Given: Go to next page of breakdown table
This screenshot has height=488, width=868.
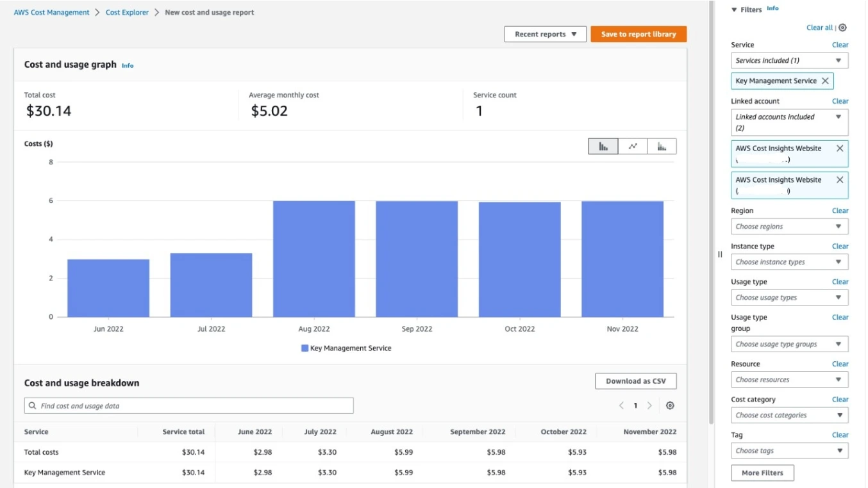Looking at the screenshot, I should (650, 405).
